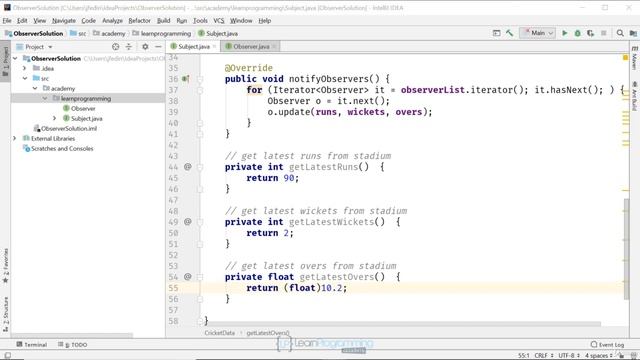
Task: Build project with the hammer icon
Action: 509,33
